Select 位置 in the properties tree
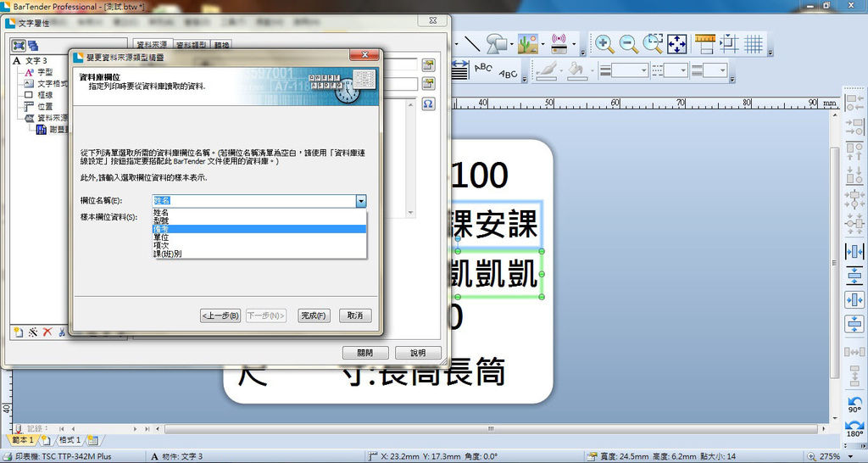The height and width of the screenshot is (463, 868). pos(45,106)
